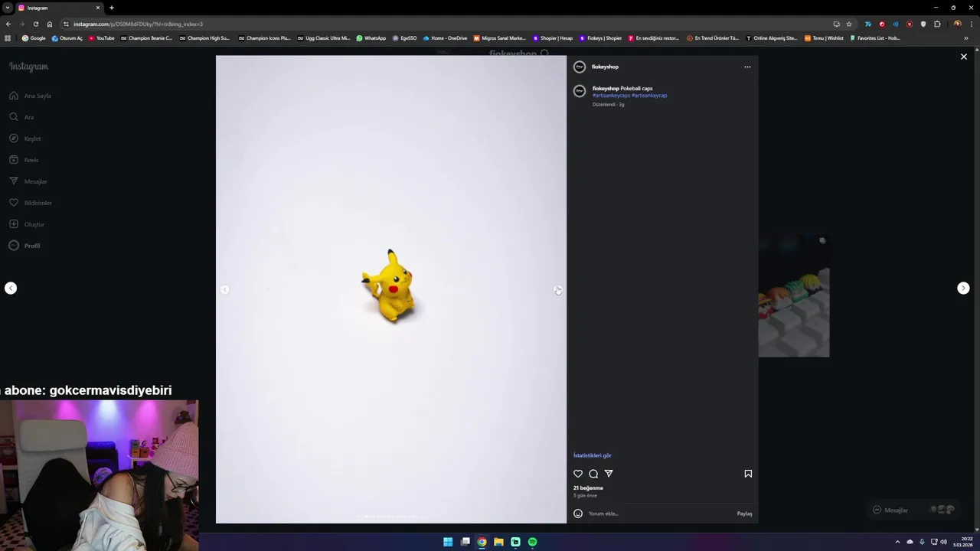
Task: Open the Windows Start menu
Action: pyautogui.click(x=448, y=542)
